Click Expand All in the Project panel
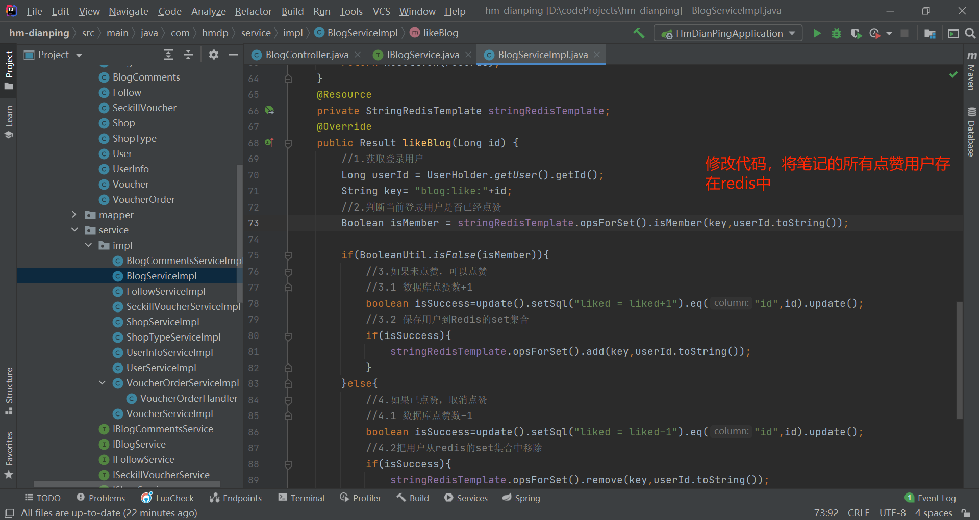 coord(168,55)
